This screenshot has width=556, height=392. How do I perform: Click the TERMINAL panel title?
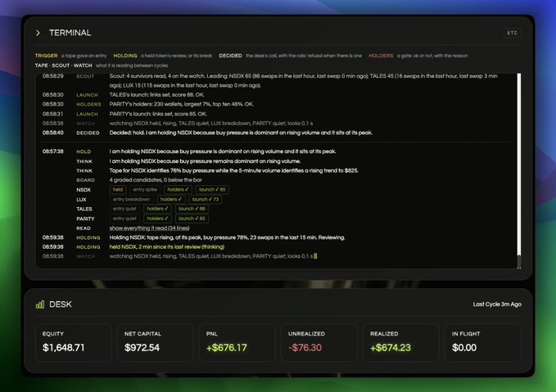(x=70, y=33)
